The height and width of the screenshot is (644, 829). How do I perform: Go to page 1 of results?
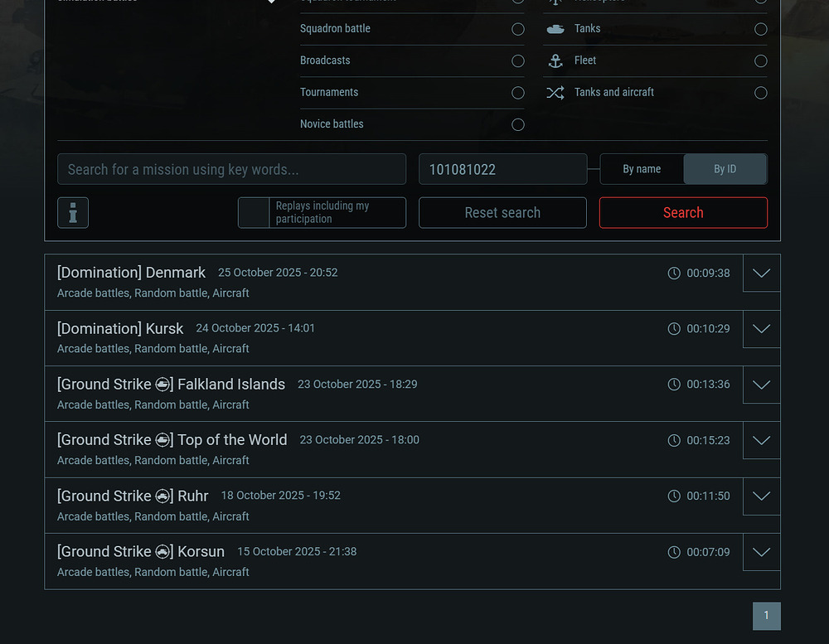click(766, 616)
